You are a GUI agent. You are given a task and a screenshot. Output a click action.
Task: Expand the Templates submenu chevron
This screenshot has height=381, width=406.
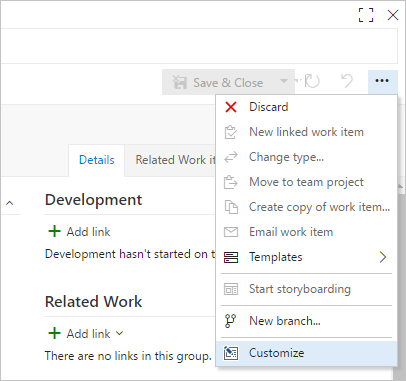pos(383,257)
